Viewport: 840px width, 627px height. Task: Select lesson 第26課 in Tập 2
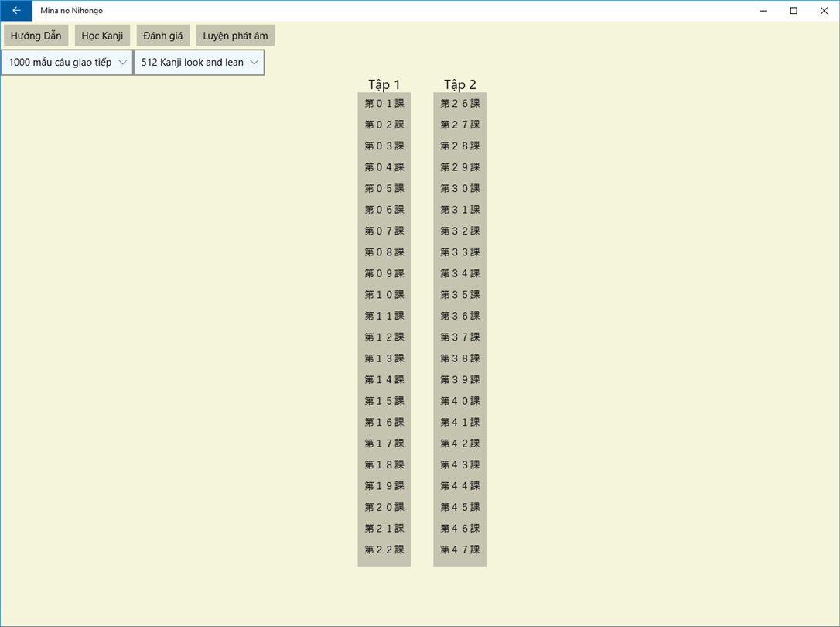[x=459, y=104]
